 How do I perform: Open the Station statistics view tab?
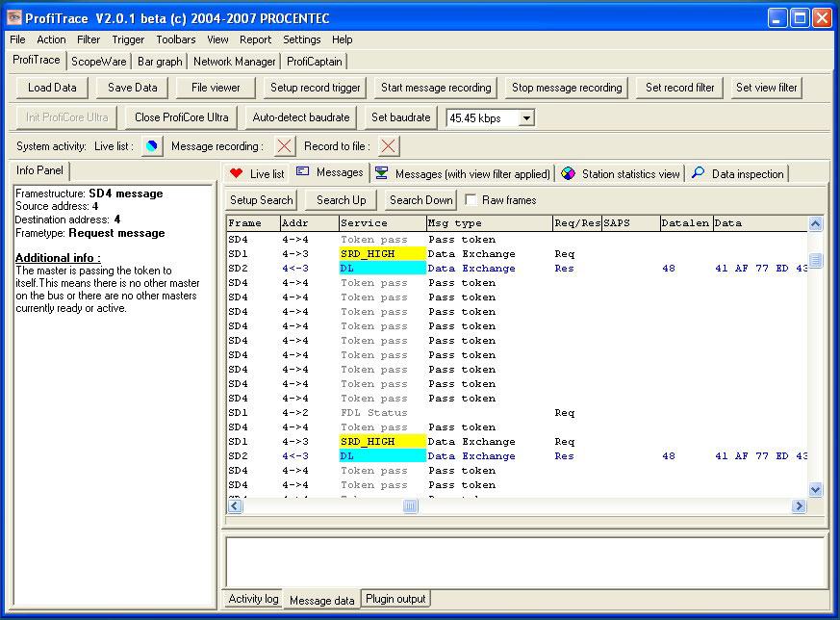[621, 173]
